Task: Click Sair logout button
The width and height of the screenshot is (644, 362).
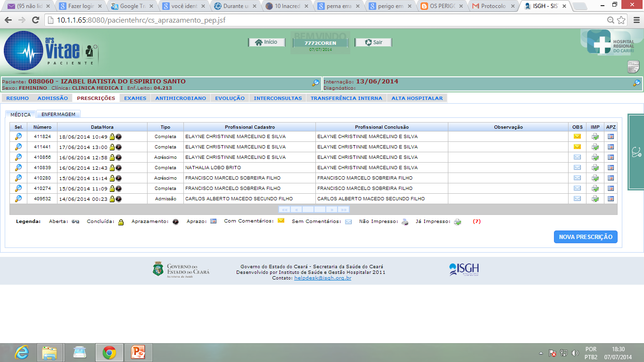Action: (373, 42)
